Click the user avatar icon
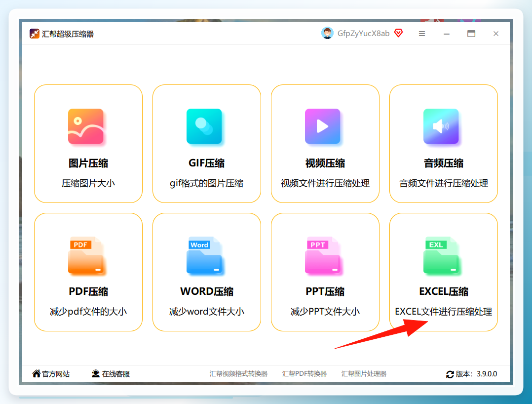Viewport: 532px width, 404px height. pyautogui.click(x=327, y=33)
